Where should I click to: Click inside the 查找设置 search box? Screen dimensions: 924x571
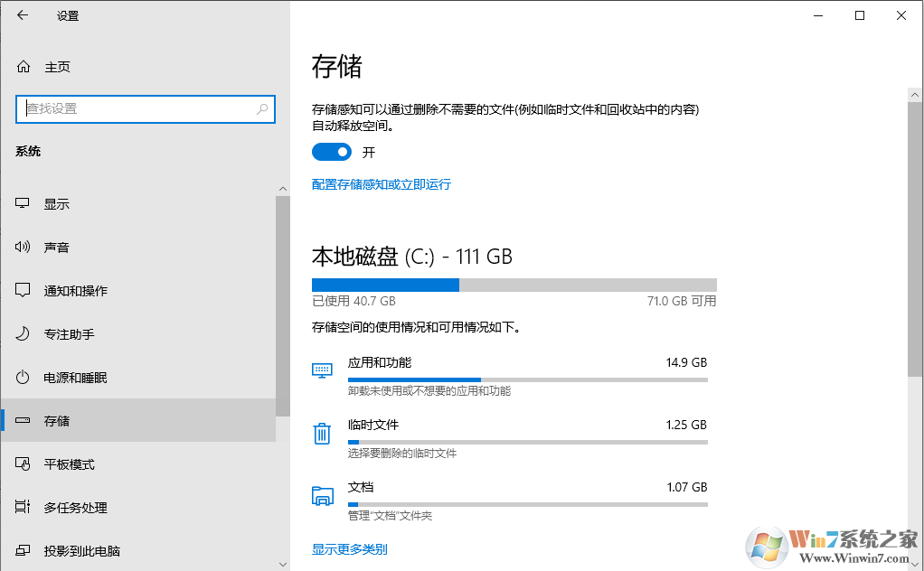click(145, 108)
